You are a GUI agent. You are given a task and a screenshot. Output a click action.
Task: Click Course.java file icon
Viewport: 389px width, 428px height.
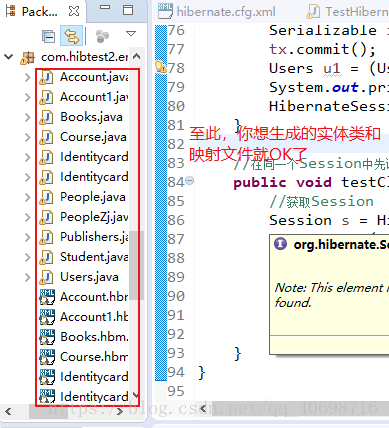click(46, 137)
